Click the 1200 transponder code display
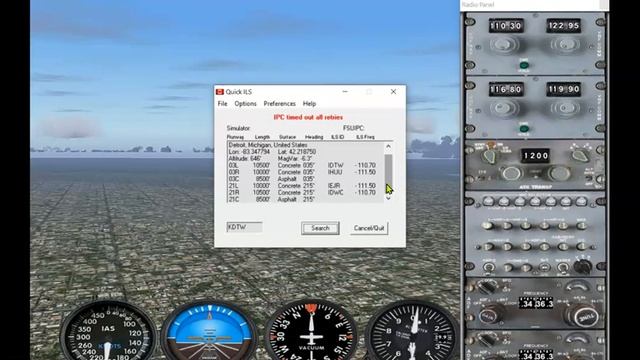This screenshot has height=360, width=640. pos(535,156)
